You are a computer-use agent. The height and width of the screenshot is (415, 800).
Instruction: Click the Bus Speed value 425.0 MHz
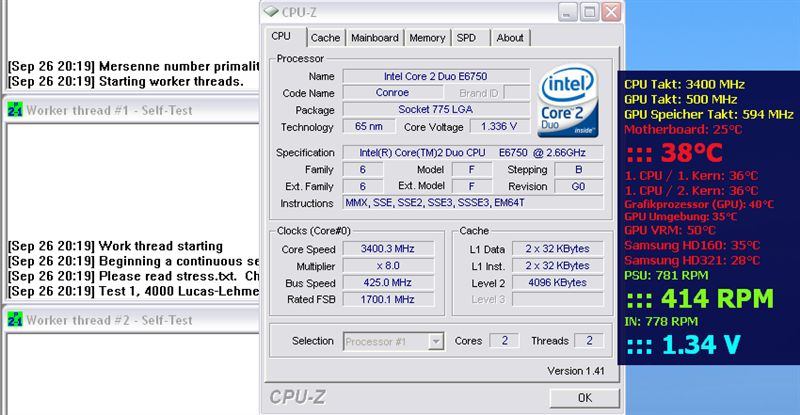click(x=388, y=282)
